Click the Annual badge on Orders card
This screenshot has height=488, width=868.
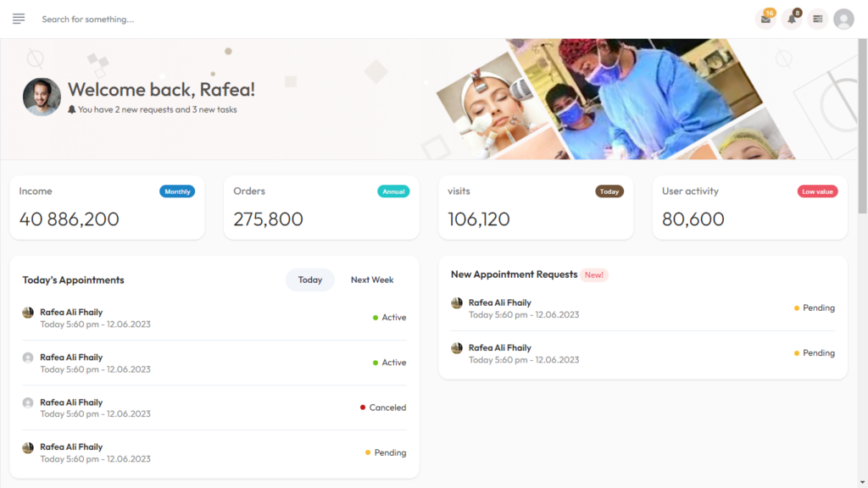[393, 191]
